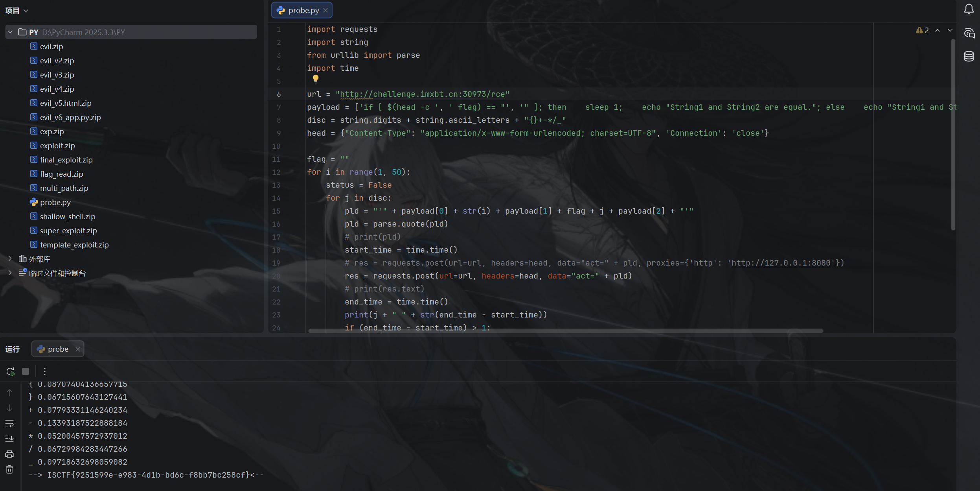This screenshot has height=491, width=980.
Task: Open the Notifications bell icon
Action: (x=969, y=9)
